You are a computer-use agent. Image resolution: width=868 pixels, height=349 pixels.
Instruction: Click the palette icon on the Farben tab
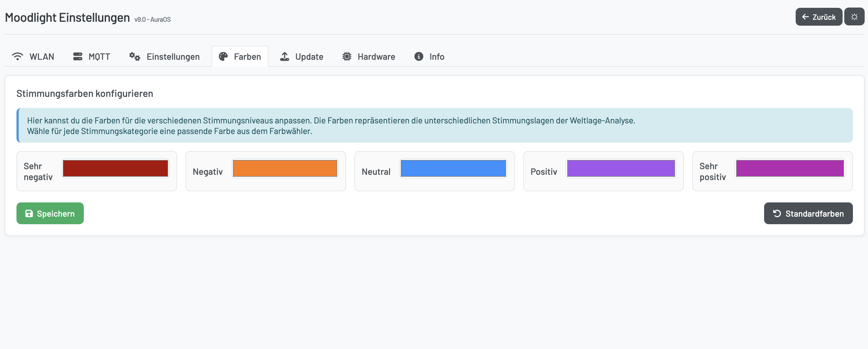coord(223,56)
